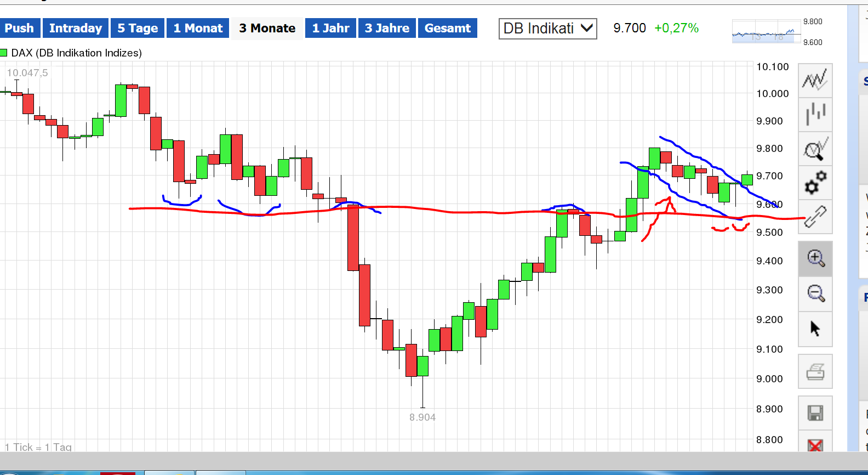This screenshot has width=868, height=475.
Task: Click the +0,27% change value
Action: click(677, 28)
